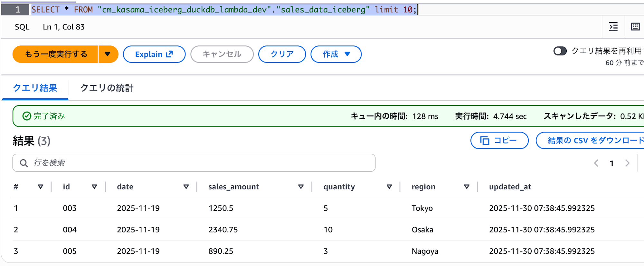Screen dimensions: 644x266
Task: Open the keyboard shortcuts table icon
Action: [635, 27]
